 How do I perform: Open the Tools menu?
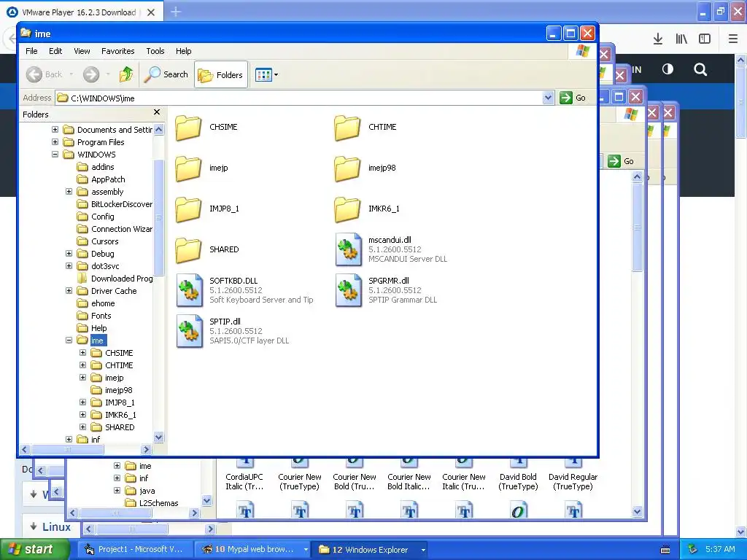click(x=155, y=51)
